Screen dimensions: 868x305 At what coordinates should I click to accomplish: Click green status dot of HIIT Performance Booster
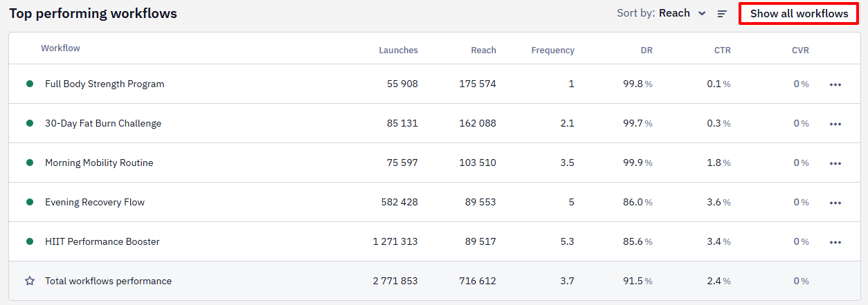(x=30, y=241)
